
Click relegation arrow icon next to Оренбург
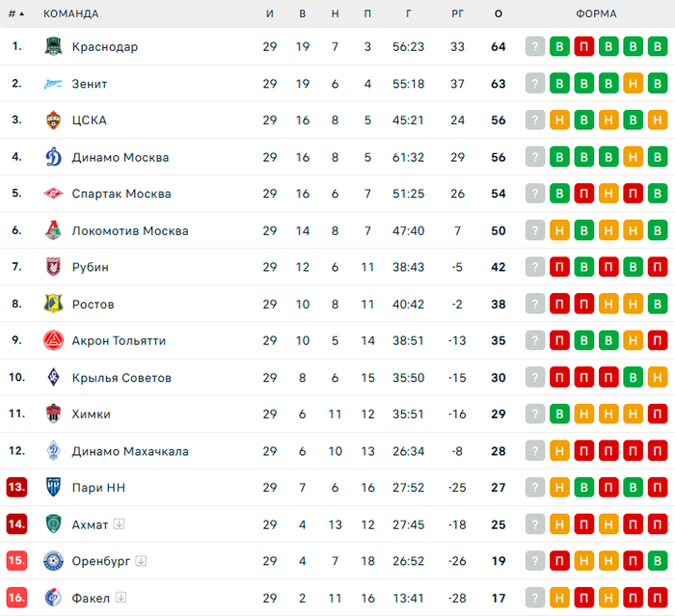click(x=141, y=561)
